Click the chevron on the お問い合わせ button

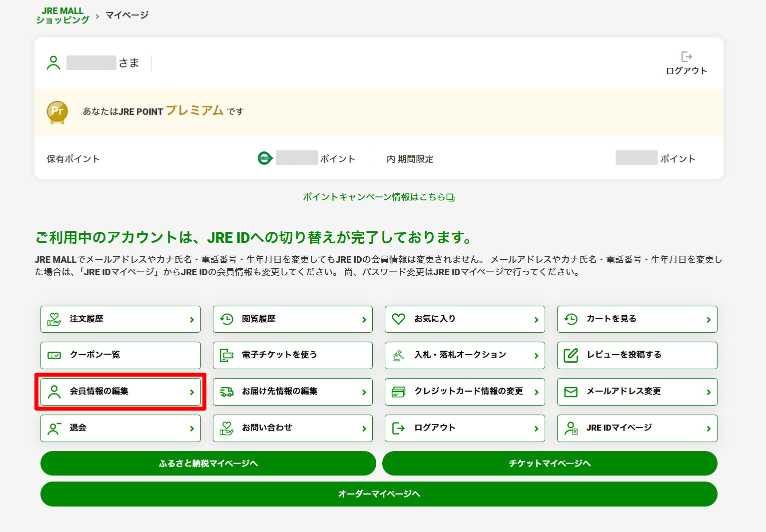(364, 429)
